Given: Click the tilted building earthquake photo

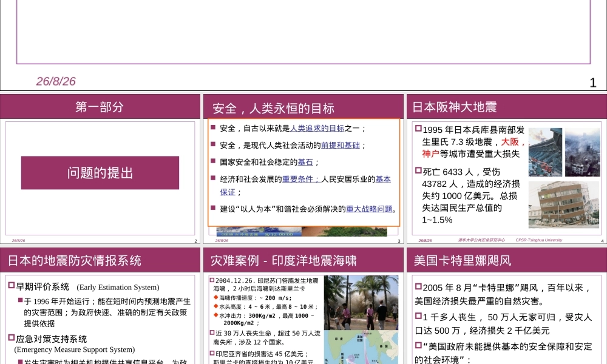Looking at the screenshot, I should [564, 204].
